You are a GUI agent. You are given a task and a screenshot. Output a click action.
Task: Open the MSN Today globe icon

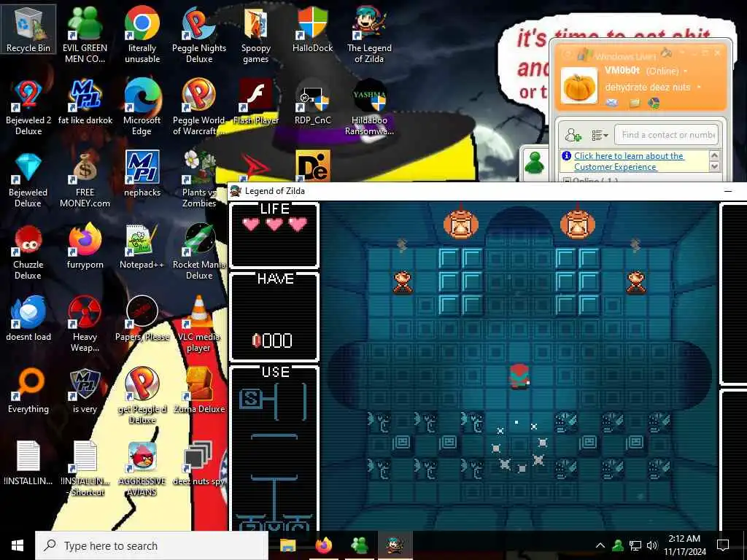654,102
